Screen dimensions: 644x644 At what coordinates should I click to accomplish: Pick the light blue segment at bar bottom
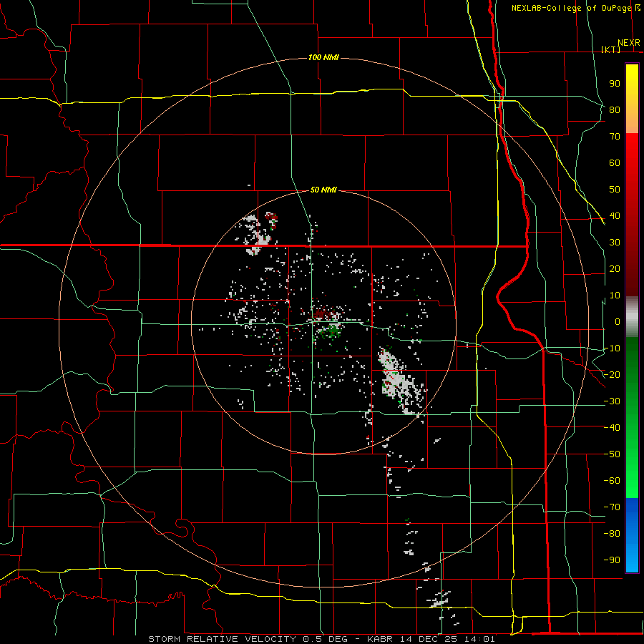point(632,557)
